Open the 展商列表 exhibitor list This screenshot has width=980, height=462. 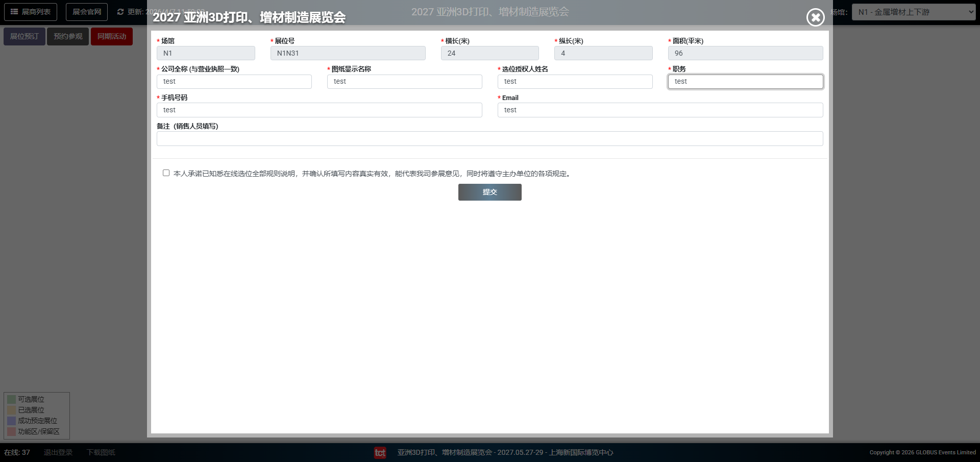pyautogui.click(x=31, y=12)
